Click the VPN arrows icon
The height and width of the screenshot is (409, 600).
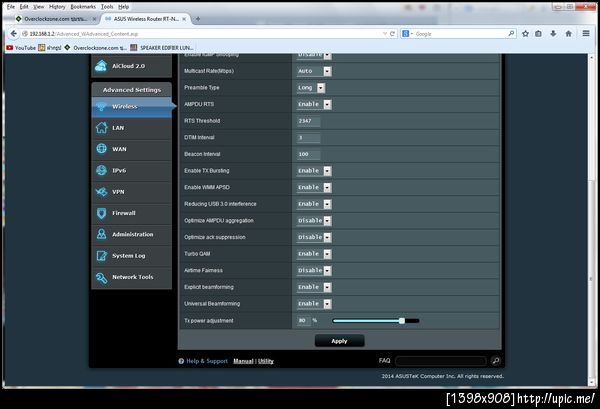pyautogui.click(x=101, y=192)
